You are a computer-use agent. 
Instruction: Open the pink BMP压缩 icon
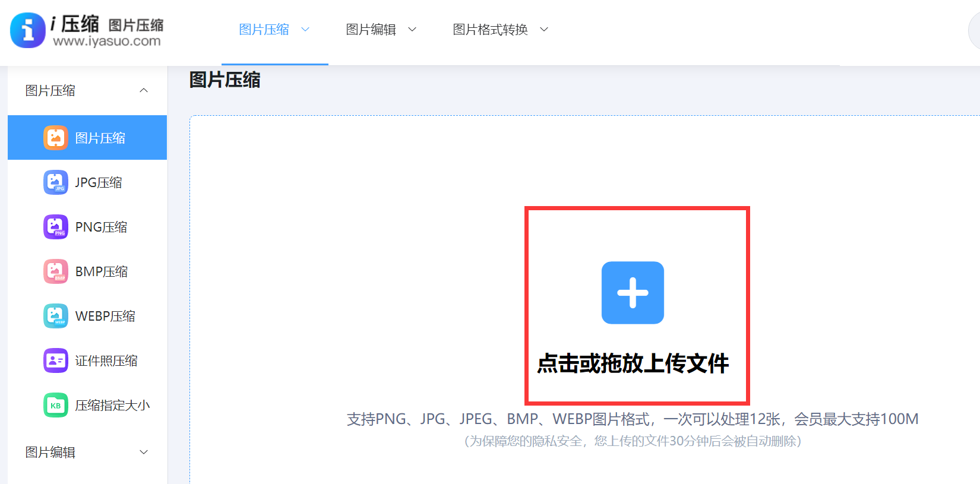pyautogui.click(x=56, y=271)
